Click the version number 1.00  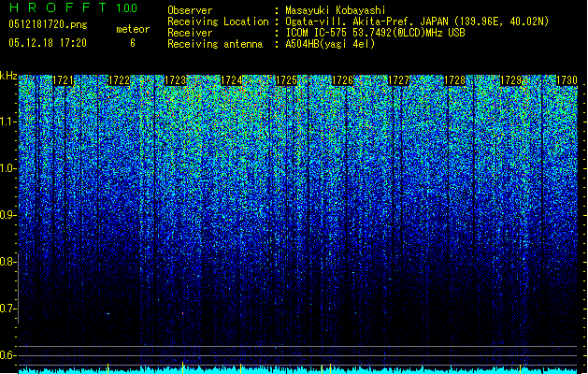pos(126,7)
